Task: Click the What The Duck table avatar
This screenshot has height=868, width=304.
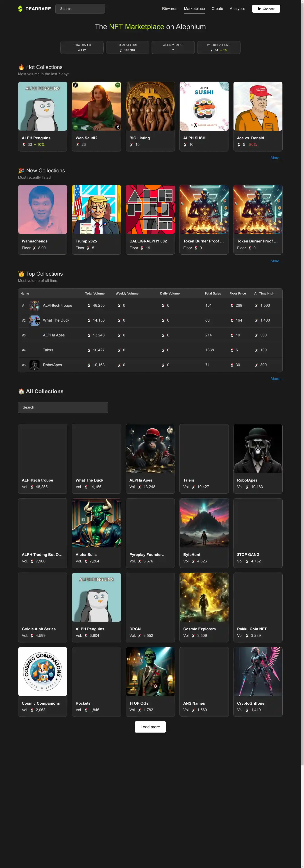Action: (34, 320)
